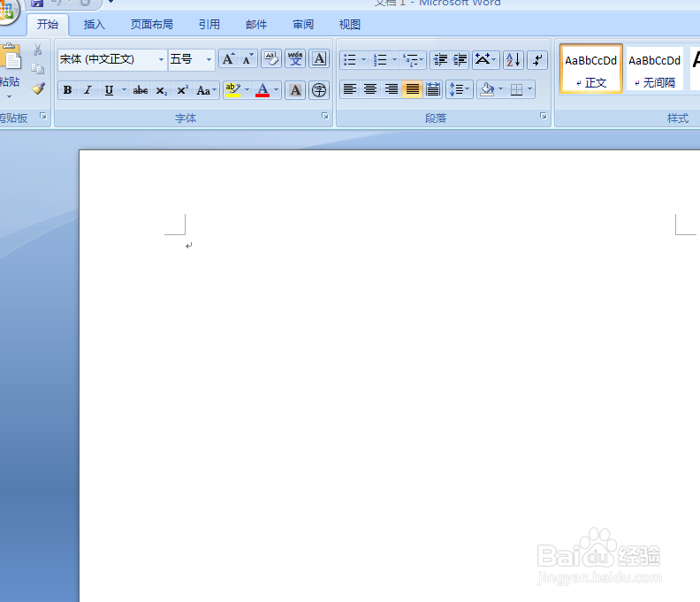
Task: Click Save icon in Quick Access Toolbar
Action: pos(37,4)
